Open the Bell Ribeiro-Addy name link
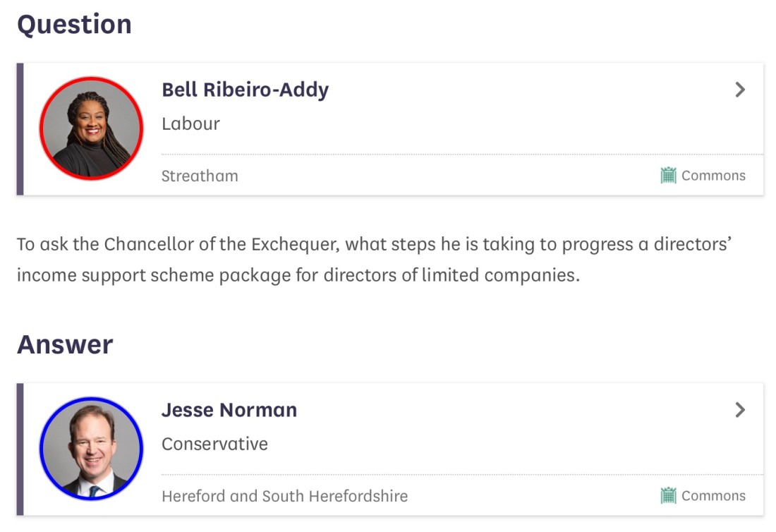Image resolution: width=776 pixels, height=532 pixels. click(245, 90)
